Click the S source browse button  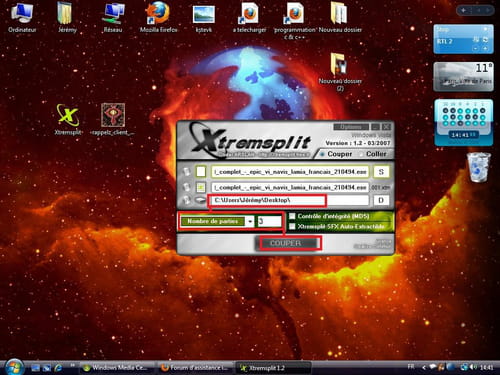[381, 172]
